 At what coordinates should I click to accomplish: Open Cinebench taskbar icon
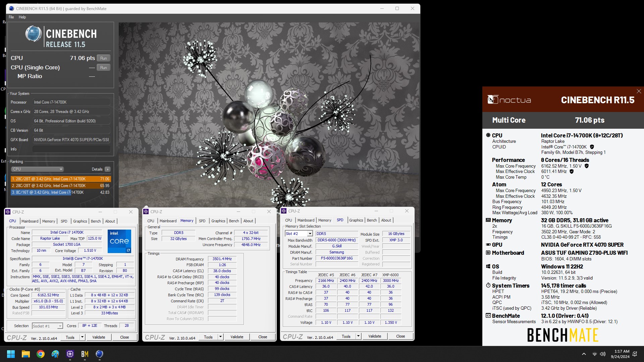pyautogui.click(x=99, y=354)
